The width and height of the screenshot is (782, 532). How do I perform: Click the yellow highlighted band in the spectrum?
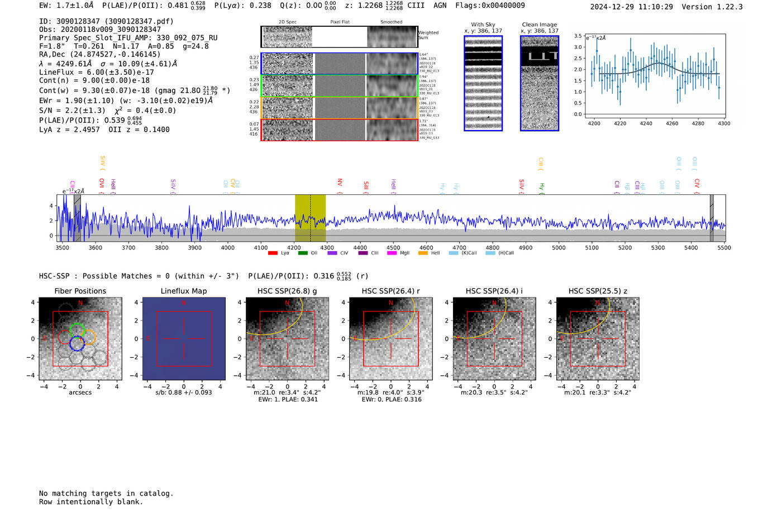coord(310,218)
